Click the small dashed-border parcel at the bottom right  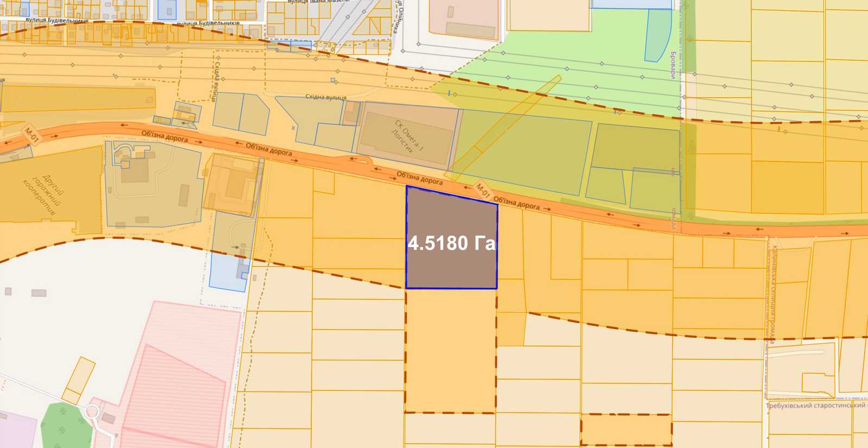(x=626, y=430)
